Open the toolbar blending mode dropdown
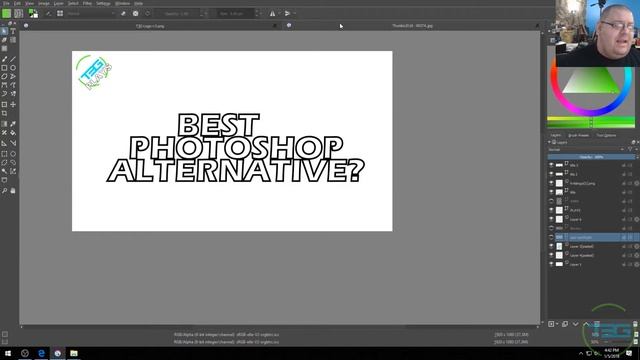 [91, 13]
